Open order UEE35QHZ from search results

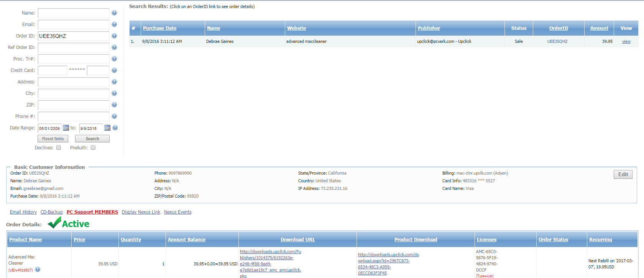click(557, 41)
